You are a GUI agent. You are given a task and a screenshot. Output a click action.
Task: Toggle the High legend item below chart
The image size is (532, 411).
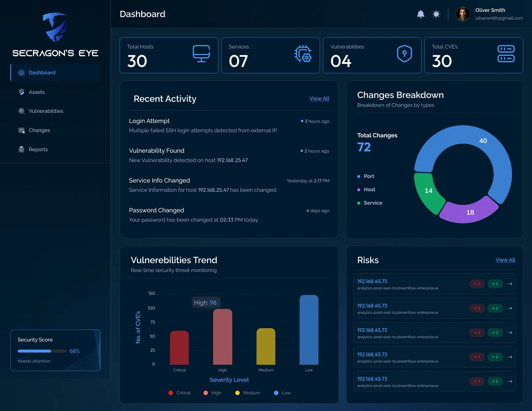click(212, 393)
